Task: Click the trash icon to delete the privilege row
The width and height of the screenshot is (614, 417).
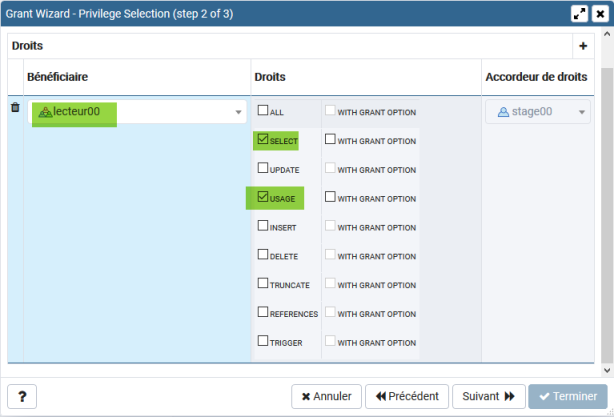Action: [x=15, y=108]
